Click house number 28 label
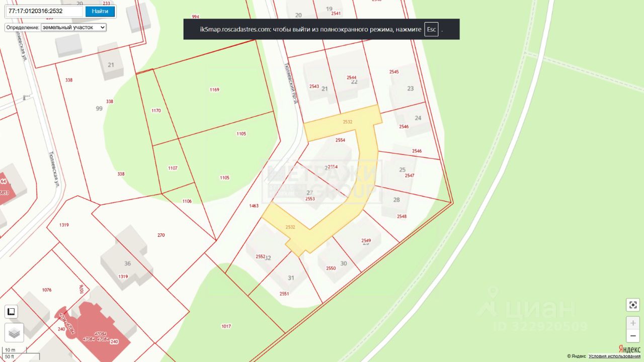The width and height of the screenshot is (644, 362). 396,200
